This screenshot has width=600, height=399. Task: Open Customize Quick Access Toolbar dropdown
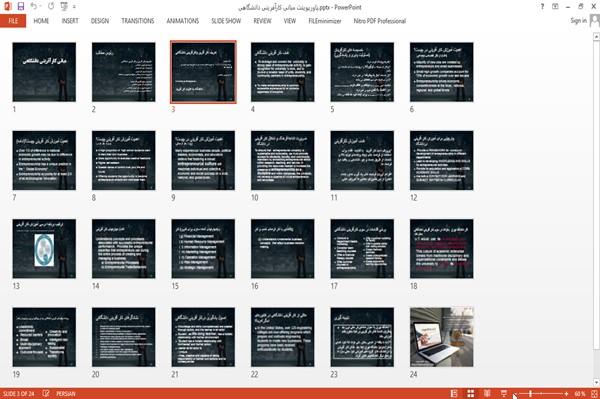click(x=74, y=7)
